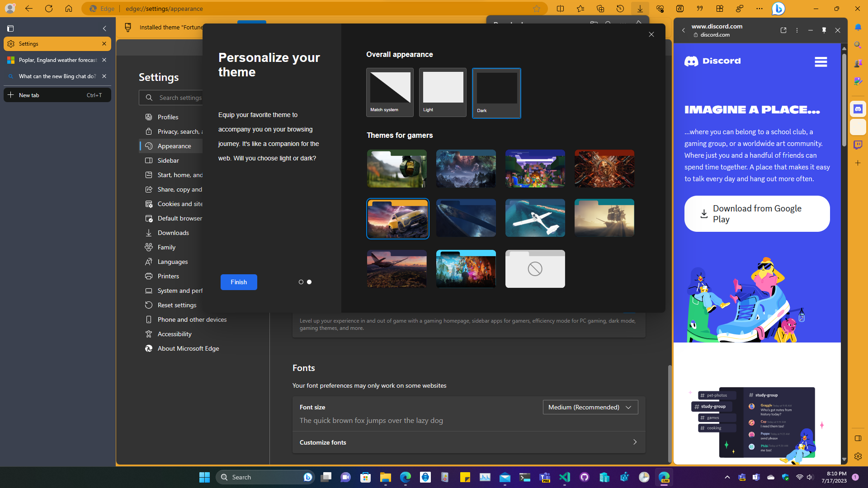Screen dimensions: 868x488
Task: Click the first page indicator dot
Action: point(301,282)
